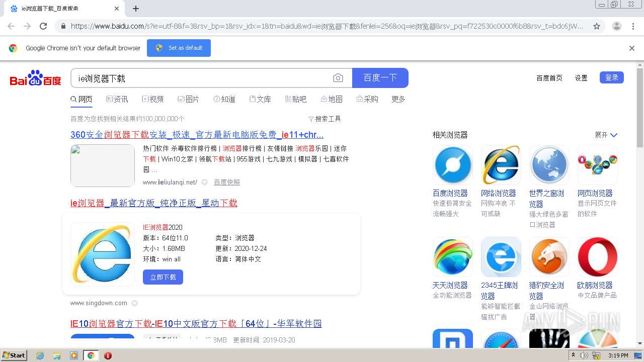Open the Windows Start menu
Viewport: 644px width, 362px height.
(x=14, y=355)
